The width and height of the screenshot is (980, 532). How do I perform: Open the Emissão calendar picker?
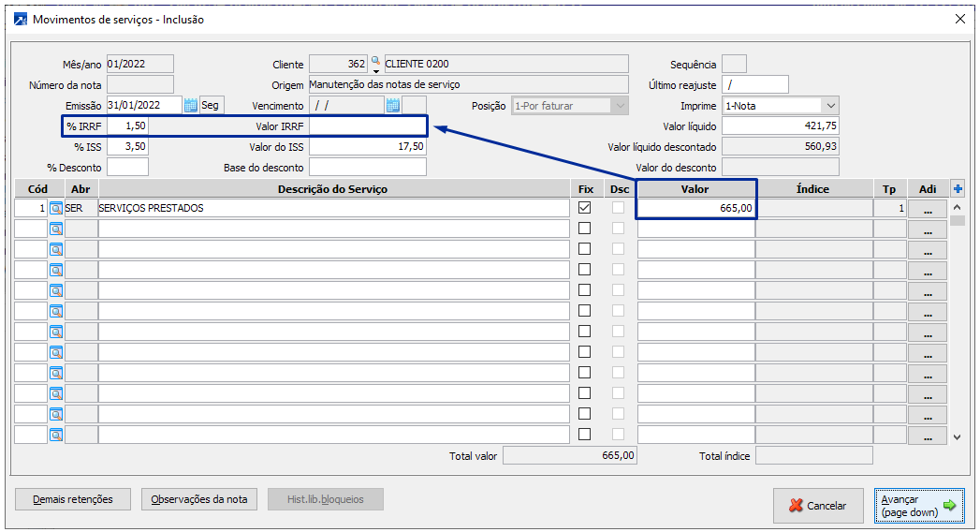point(191,105)
